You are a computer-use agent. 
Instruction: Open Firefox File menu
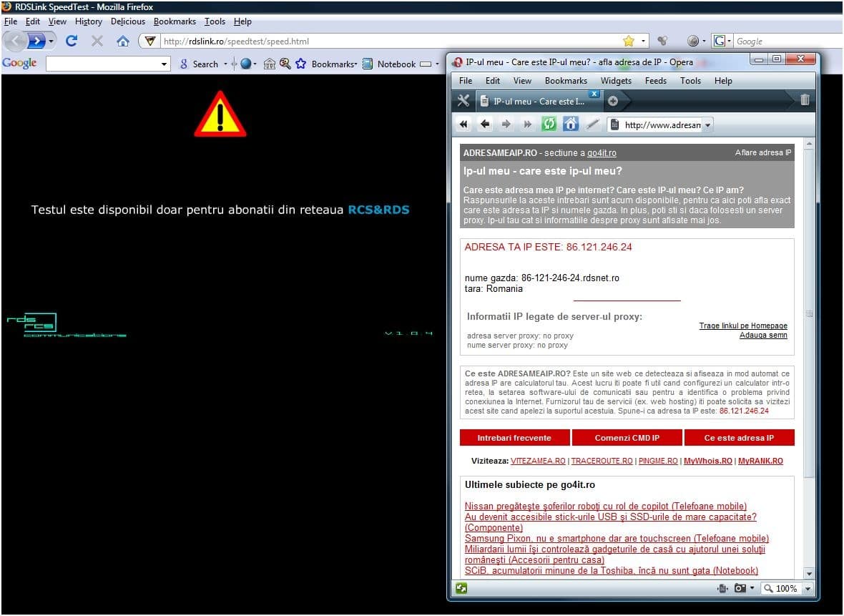[11, 21]
